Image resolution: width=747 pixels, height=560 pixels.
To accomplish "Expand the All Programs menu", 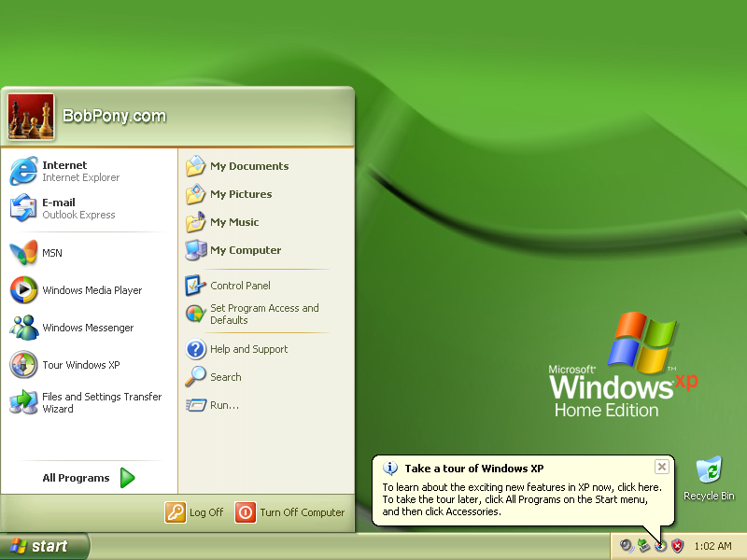I will [88, 478].
